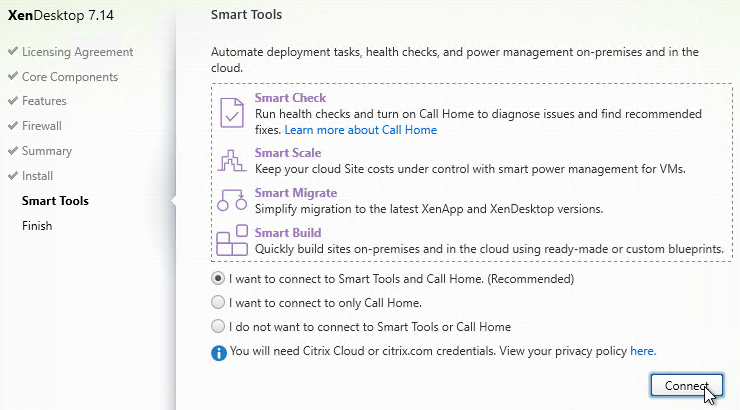Click the checkmark beside Core Components
Screen dimensions: 740x410
pos(13,76)
